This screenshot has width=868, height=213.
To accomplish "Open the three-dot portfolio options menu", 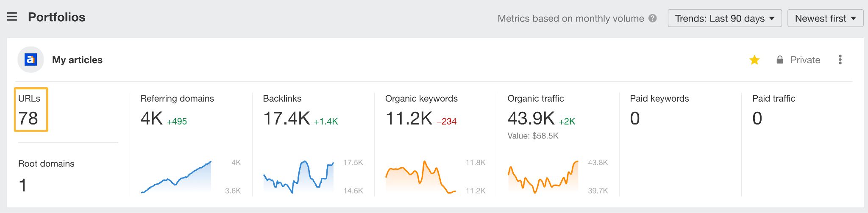I will coord(840,60).
